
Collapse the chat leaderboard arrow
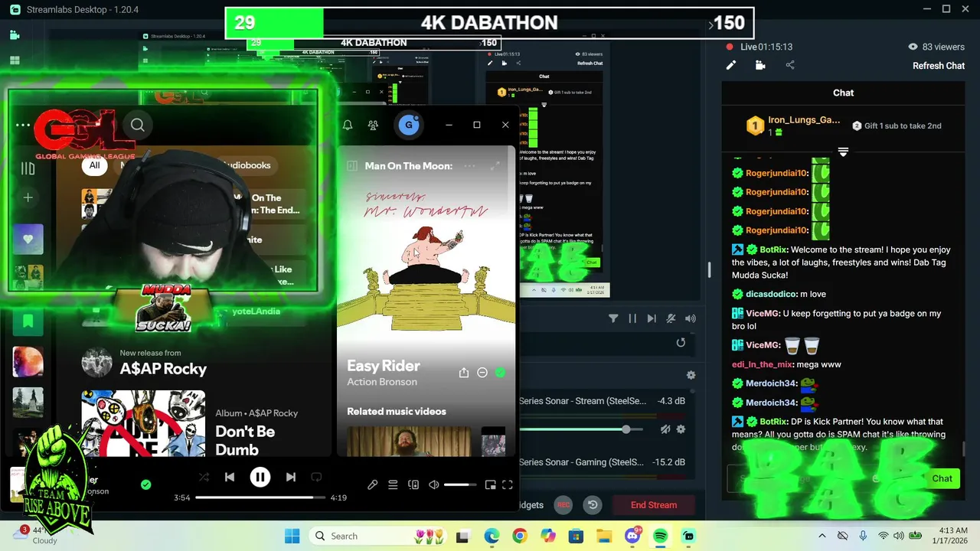[x=843, y=152]
